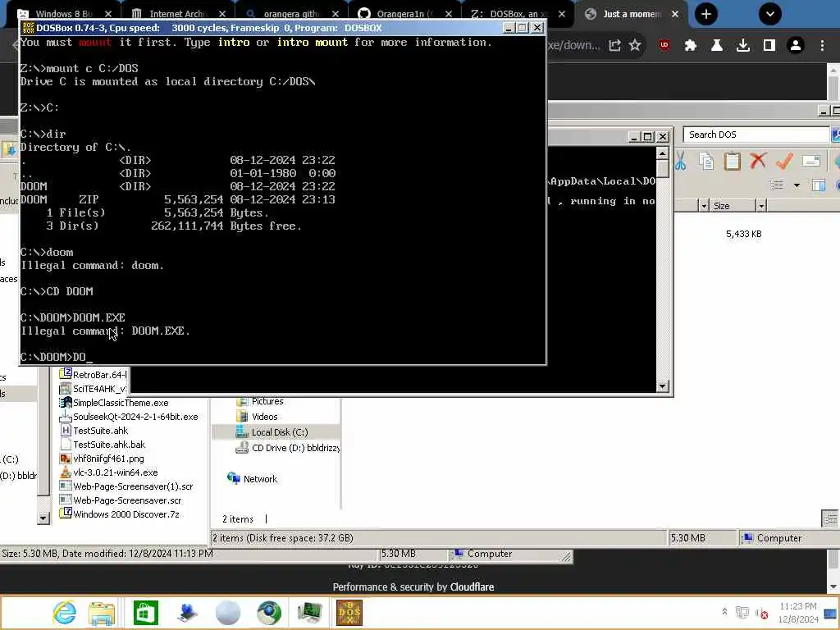
Task: Click the red X Delete icon
Action: click(758, 161)
